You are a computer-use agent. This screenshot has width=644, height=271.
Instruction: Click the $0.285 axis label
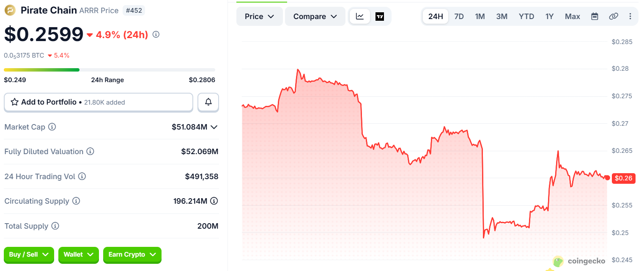pyautogui.click(x=622, y=41)
